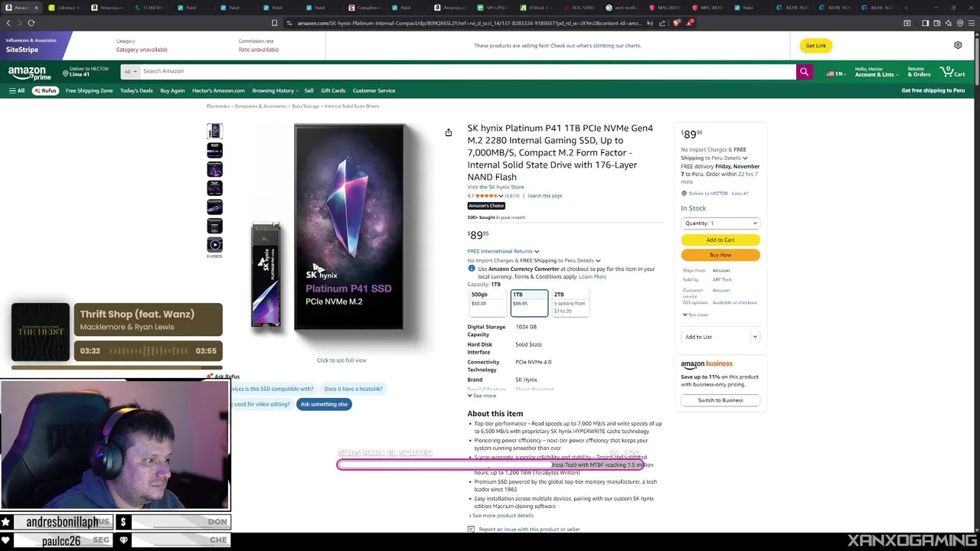
Task: Open Free Shipping Zone nav item
Action: coord(89,90)
